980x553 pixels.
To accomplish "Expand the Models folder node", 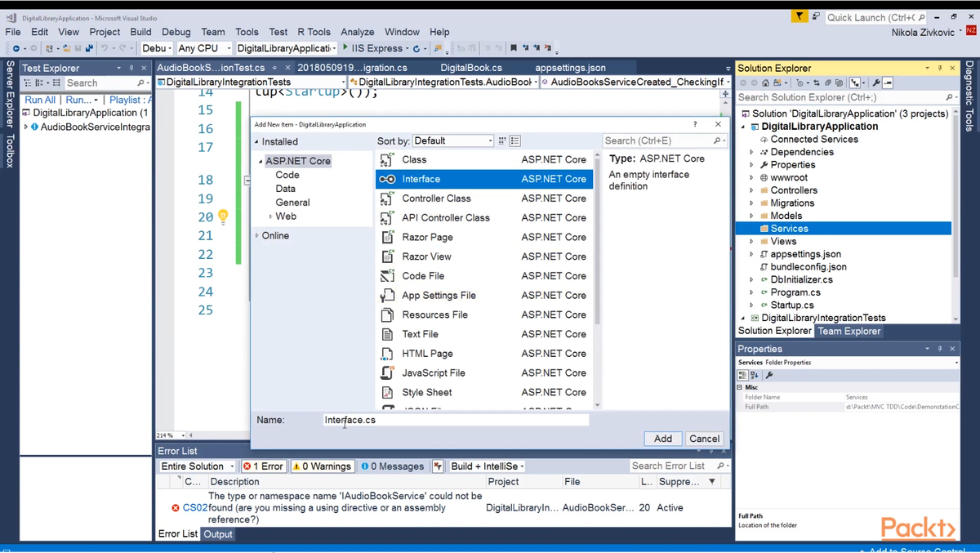I will point(752,216).
